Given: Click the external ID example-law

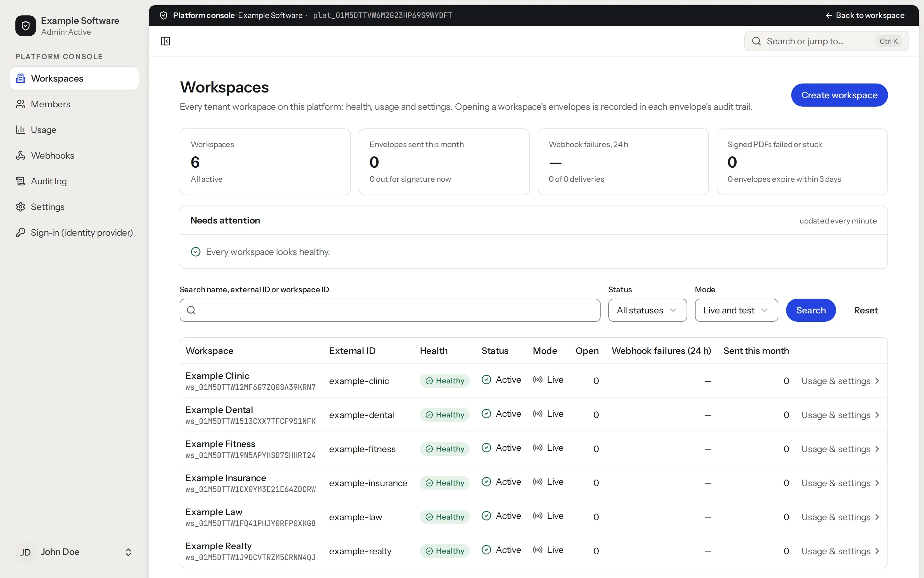Looking at the screenshot, I should [355, 517].
